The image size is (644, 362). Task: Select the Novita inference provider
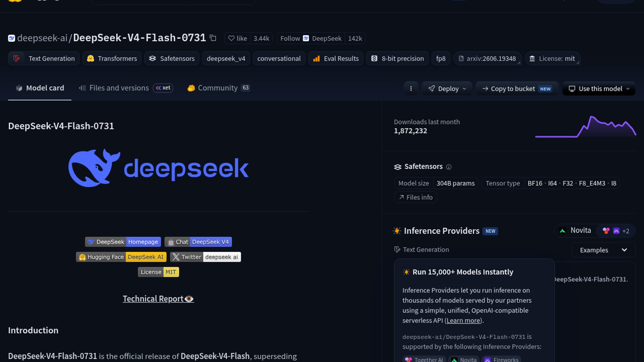576,231
